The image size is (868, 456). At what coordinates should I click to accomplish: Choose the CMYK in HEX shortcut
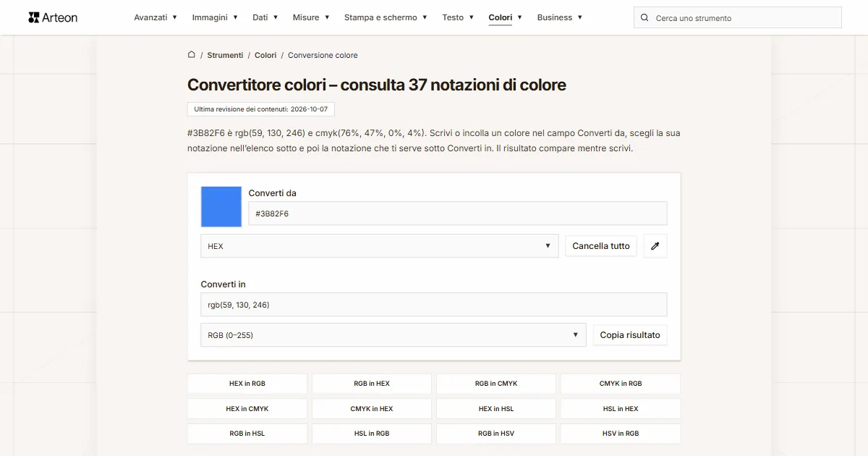click(372, 409)
